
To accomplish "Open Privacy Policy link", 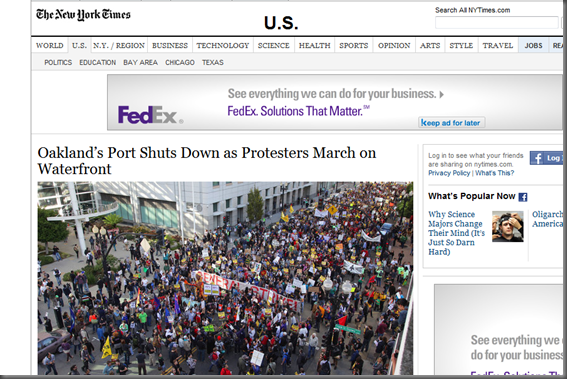I will coord(449,173).
